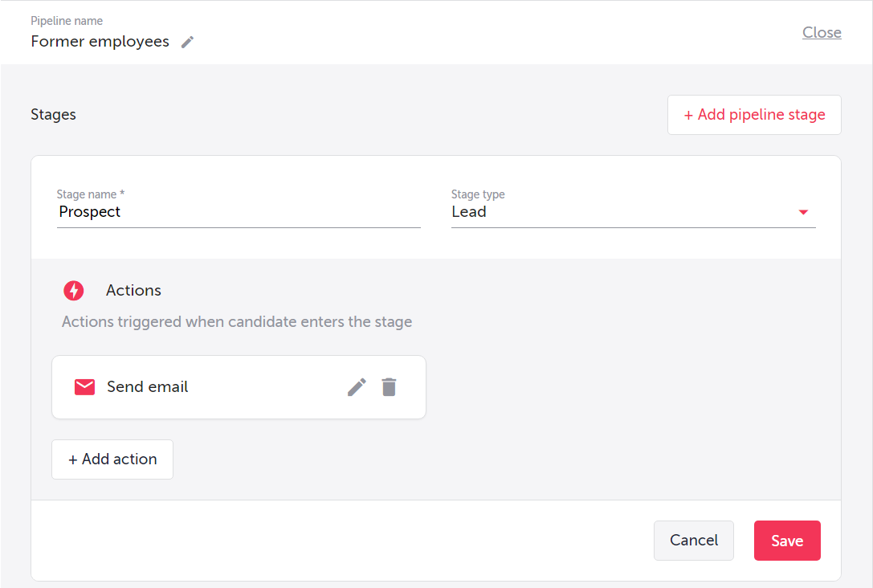Click the Former employees pipeline name text
The height and width of the screenshot is (588, 873).
point(100,42)
